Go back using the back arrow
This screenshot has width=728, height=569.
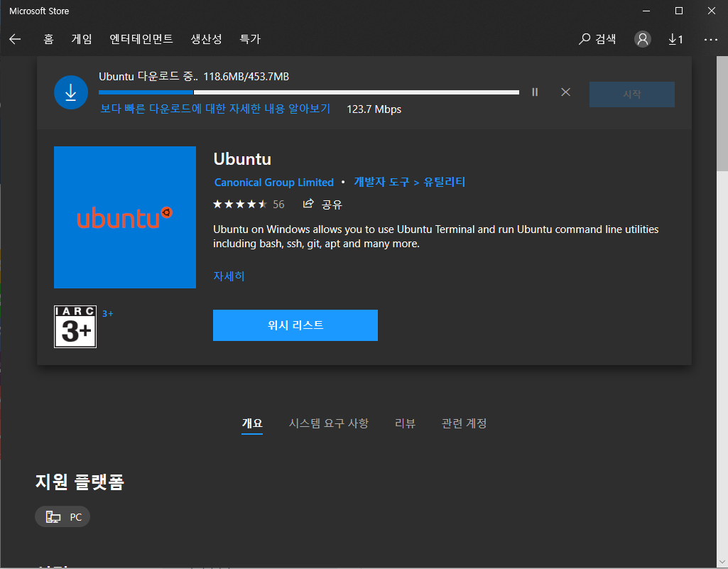16,40
